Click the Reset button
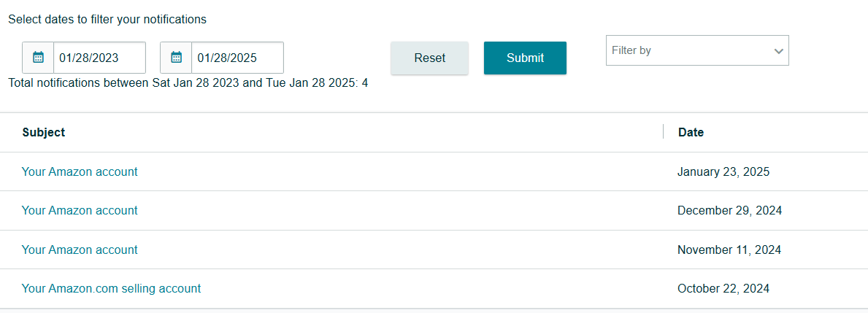Image resolution: width=868 pixels, height=313 pixels. point(429,58)
